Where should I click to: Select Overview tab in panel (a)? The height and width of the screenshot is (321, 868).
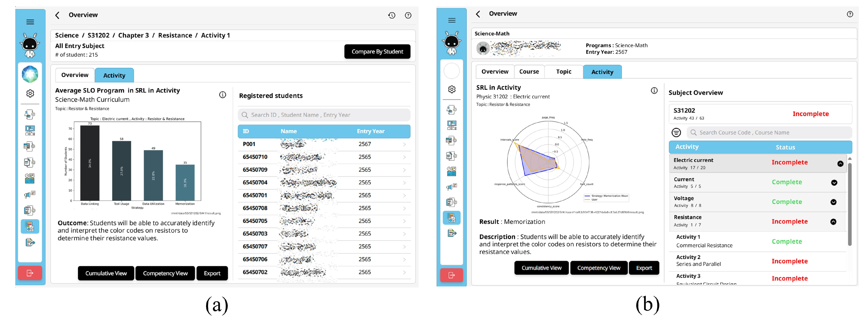(x=75, y=75)
